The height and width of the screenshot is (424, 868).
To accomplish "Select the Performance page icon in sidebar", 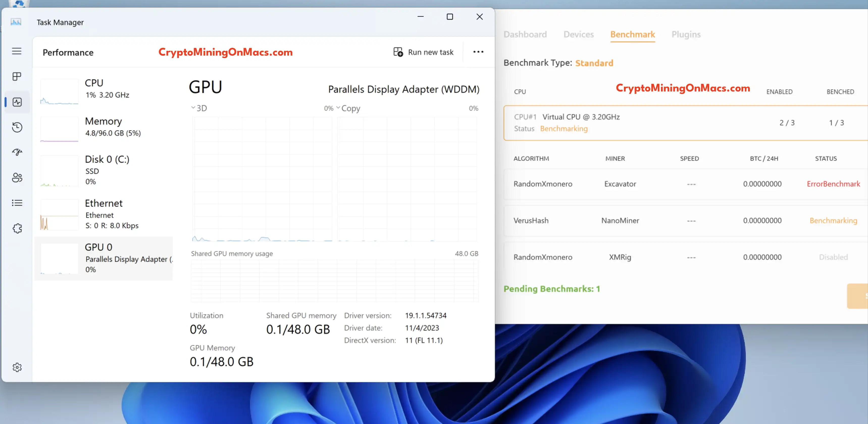I will point(17,102).
